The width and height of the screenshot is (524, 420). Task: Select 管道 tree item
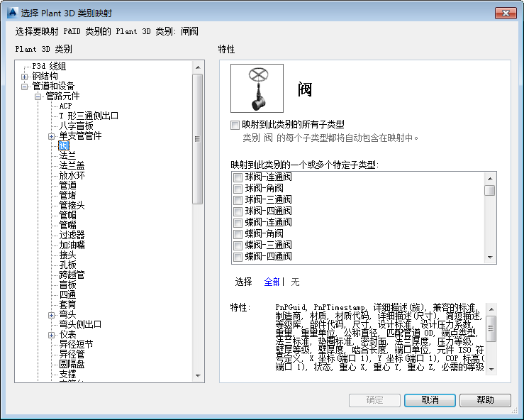tap(67, 186)
